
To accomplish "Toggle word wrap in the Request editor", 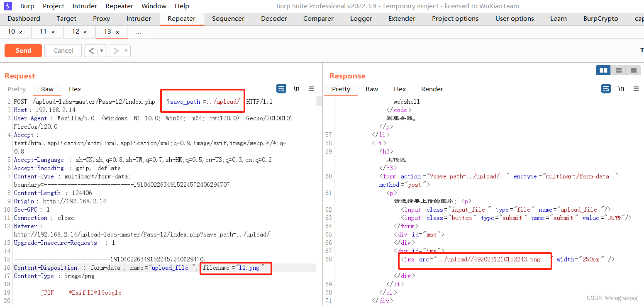I will pyautogui.click(x=281, y=88).
